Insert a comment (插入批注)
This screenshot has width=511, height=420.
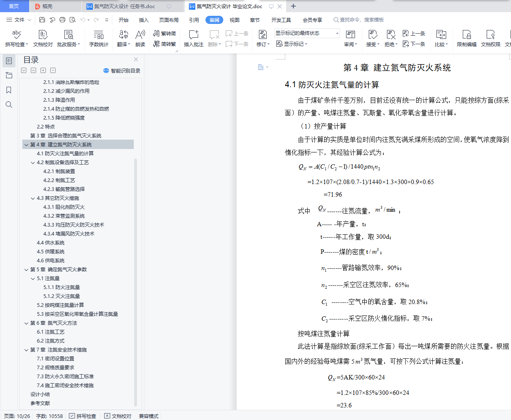pos(194,39)
